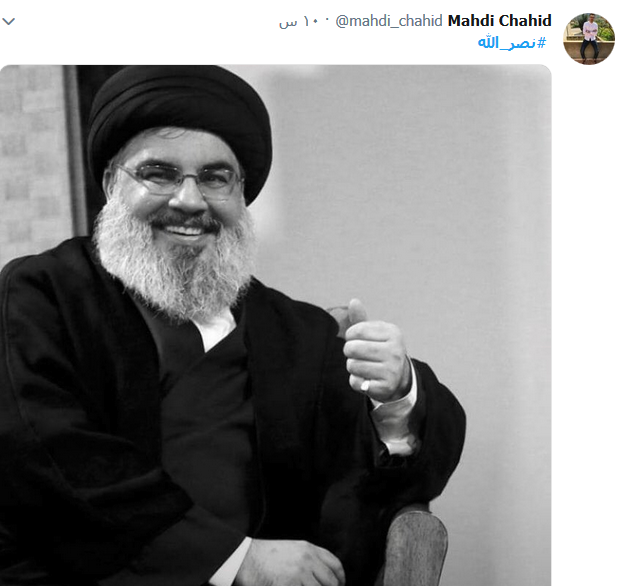View the circular profile picture
The width and height of the screenshot is (617, 586).
(589, 39)
